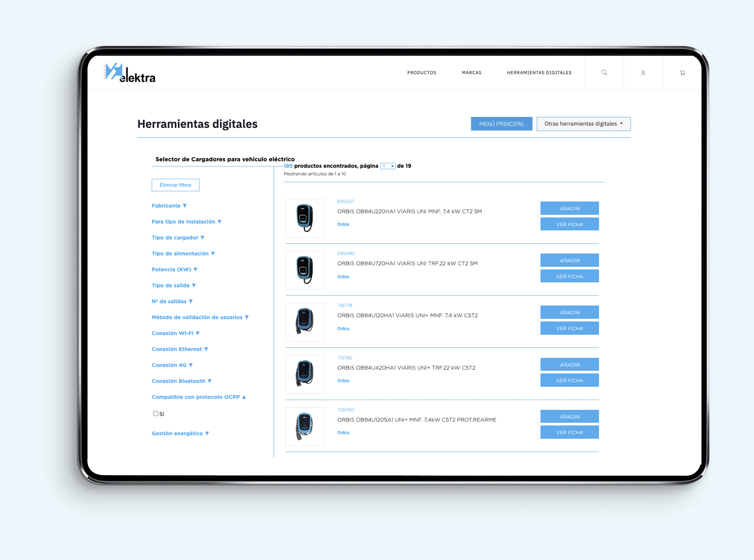Click Orbis brand under product 726760
The width and height of the screenshot is (754, 560).
click(x=343, y=432)
